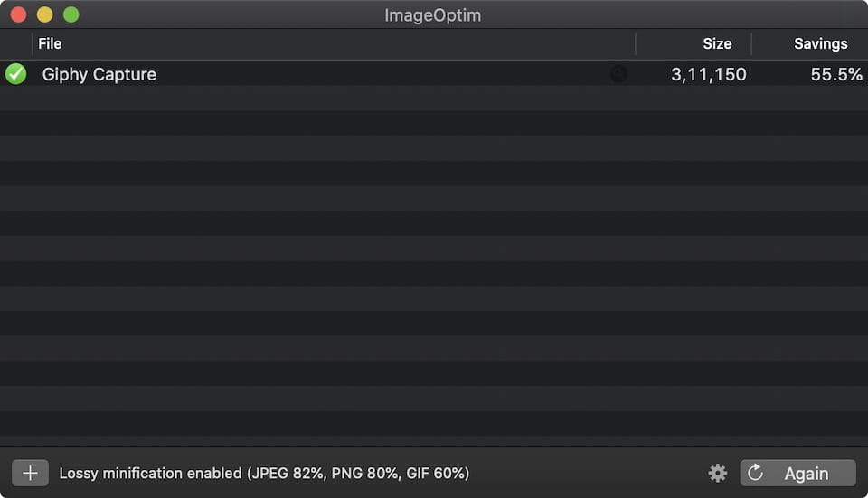This screenshot has height=498, width=868.
Task: Click the empty bottom bar beside the gear
Action: 588,473
